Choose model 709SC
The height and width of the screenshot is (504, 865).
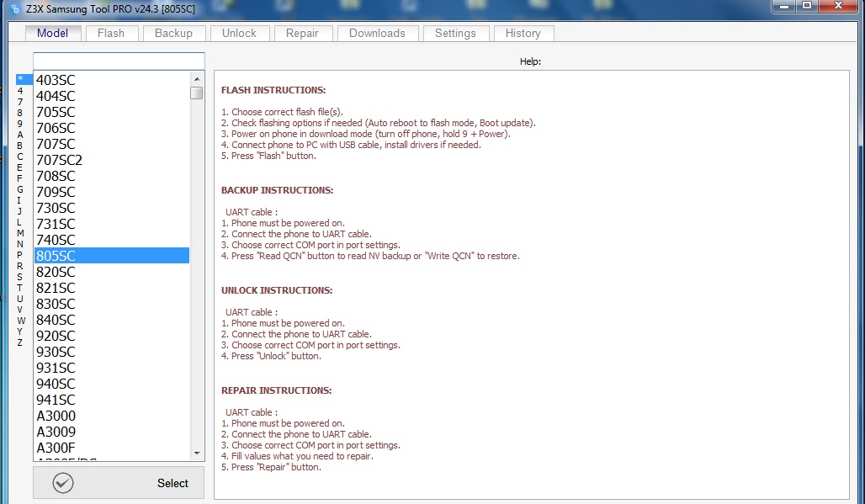click(111, 192)
